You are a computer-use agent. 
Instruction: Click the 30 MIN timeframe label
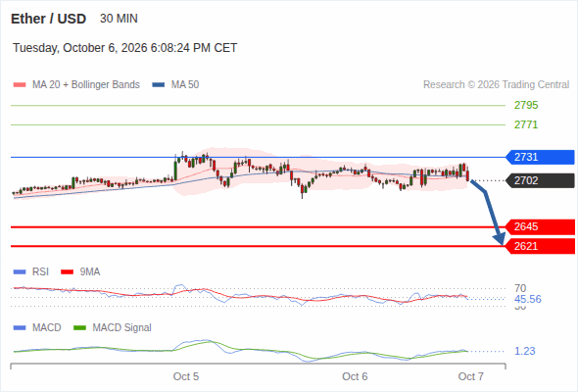click(x=119, y=19)
